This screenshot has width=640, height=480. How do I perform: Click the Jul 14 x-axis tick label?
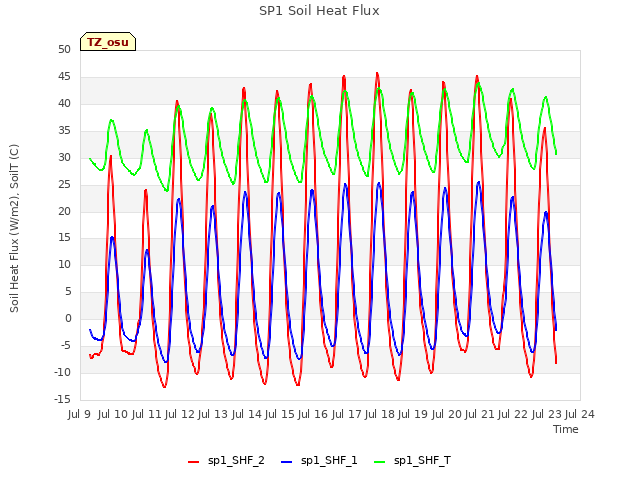[246, 414]
